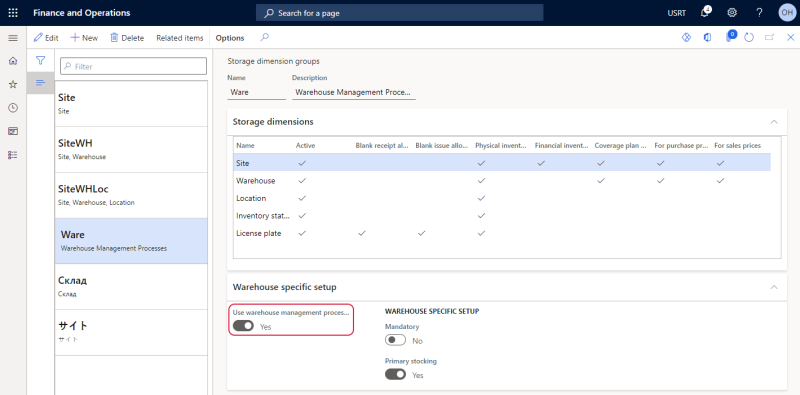Open the app launcher waffle icon
Screen dimensions: 800x395
pyautogui.click(x=13, y=13)
